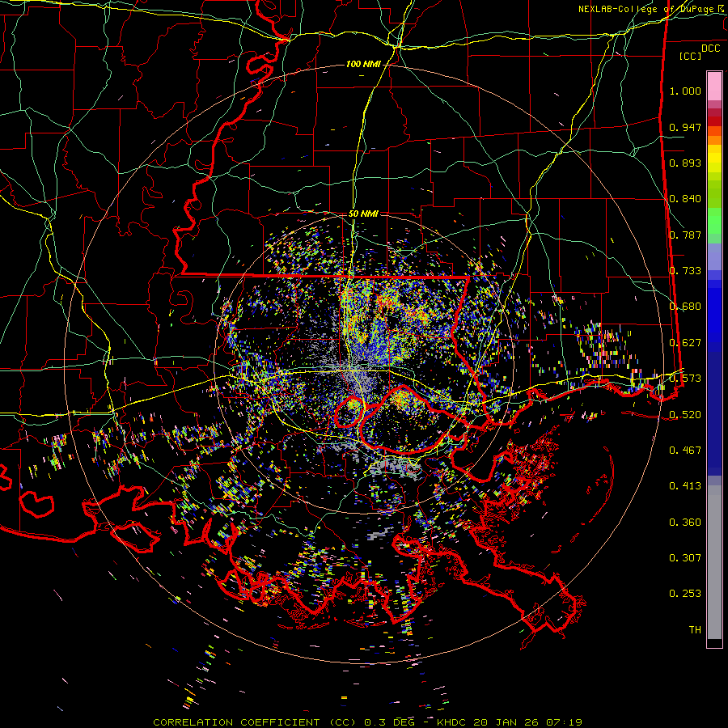Click the 0.520 value on the color scale
The height and width of the screenshot is (728, 728).
[685, 415]
